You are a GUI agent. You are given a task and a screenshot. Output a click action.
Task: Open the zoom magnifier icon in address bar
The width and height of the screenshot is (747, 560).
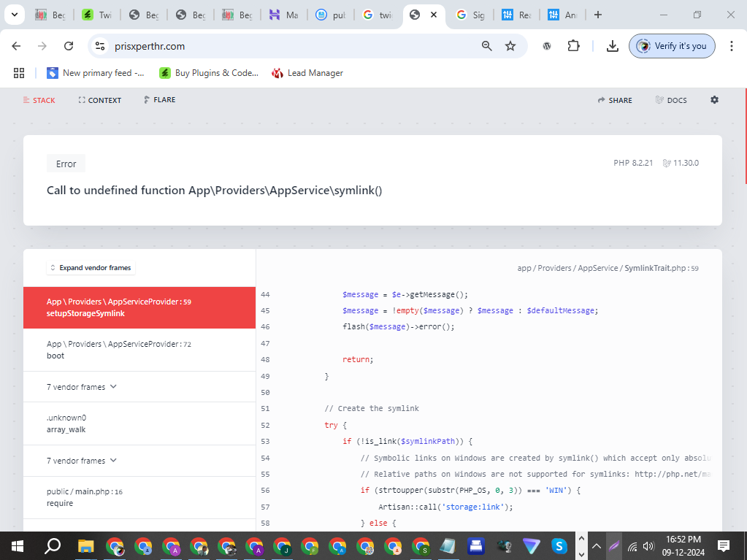[x=486, y=46]
